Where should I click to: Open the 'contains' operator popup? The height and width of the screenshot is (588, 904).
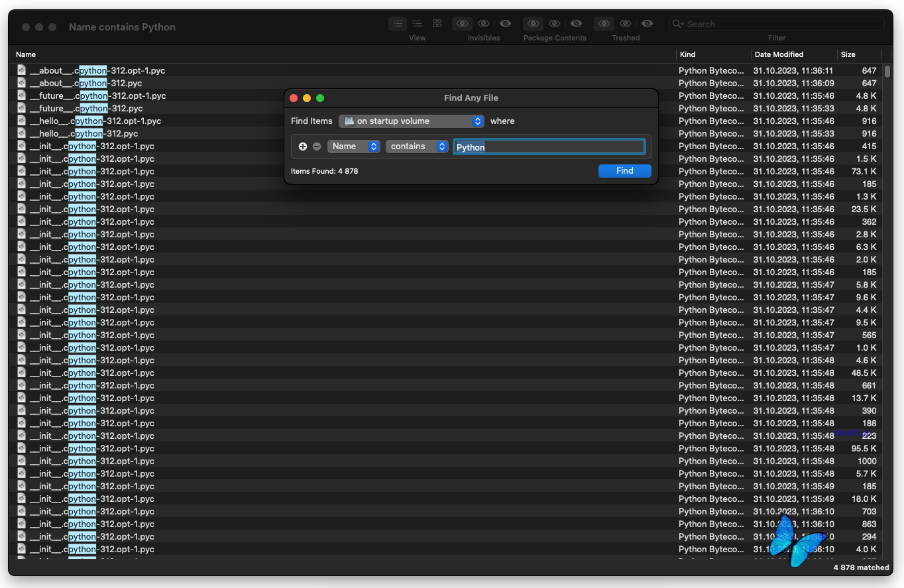(x=418, y=147)
